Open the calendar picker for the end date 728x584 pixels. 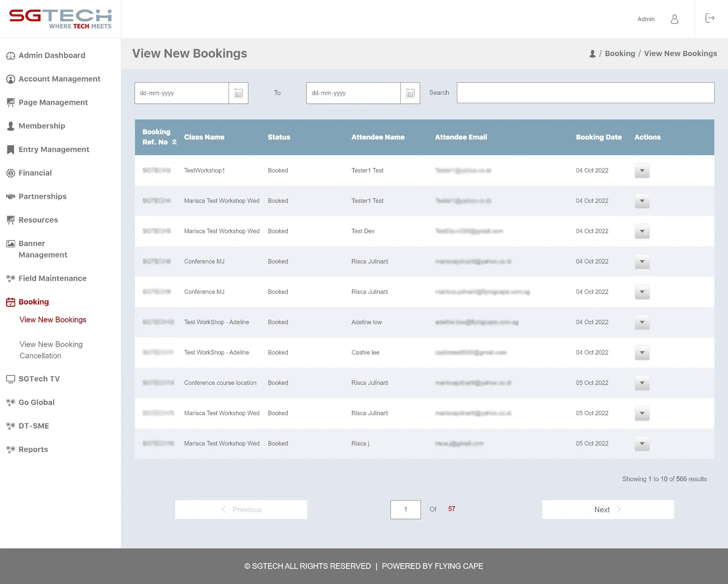tap(410, 93)
